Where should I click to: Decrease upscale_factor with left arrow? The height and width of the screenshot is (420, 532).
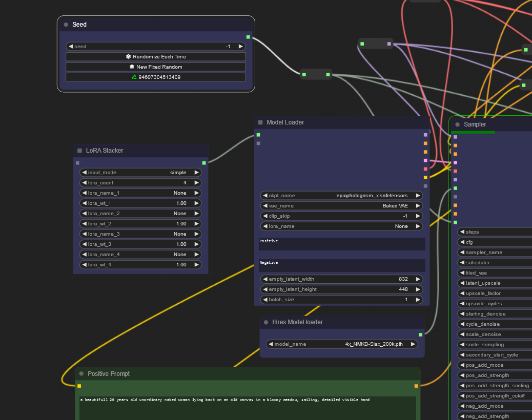462,293
